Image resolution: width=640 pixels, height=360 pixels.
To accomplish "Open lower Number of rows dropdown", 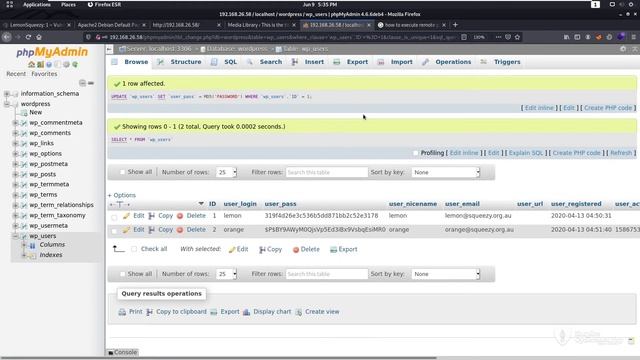I will coord(227,274).
